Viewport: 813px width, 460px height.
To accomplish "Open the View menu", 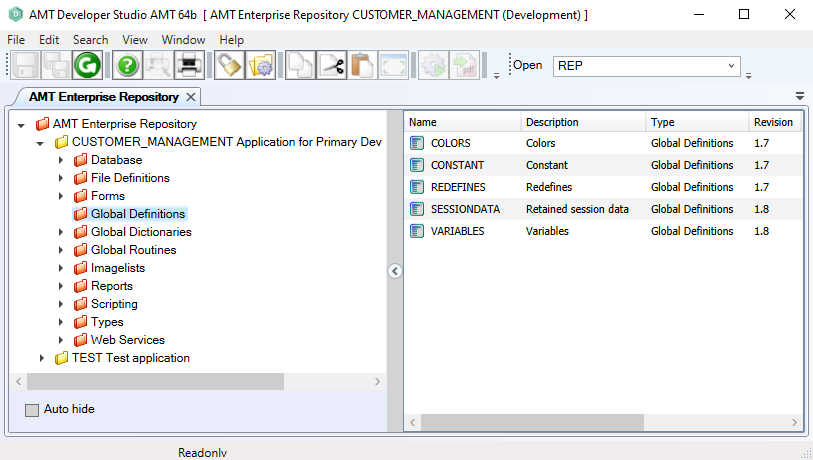I will pos(135,40).
